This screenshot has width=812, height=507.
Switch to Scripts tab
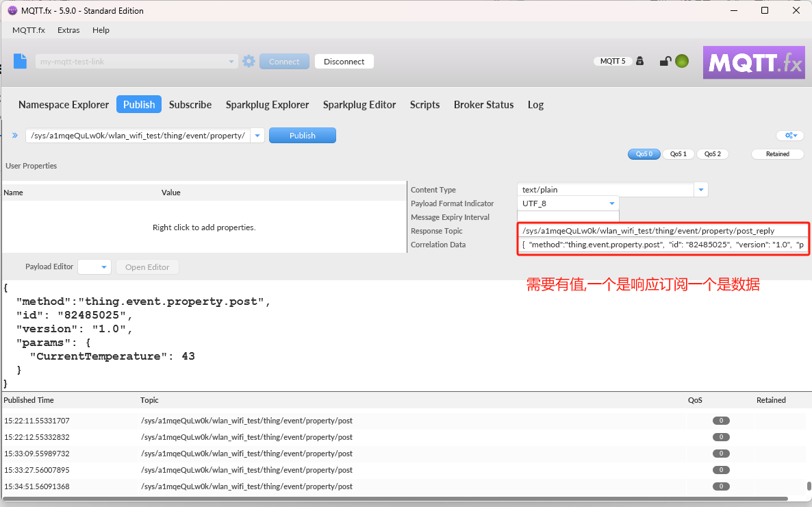coord(424,105)
